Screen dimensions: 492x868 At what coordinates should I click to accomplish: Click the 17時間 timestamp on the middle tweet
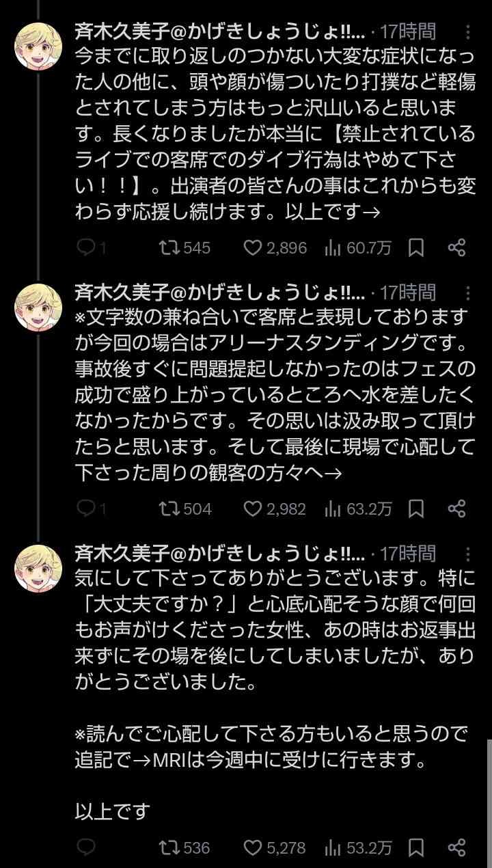[409, 293]
